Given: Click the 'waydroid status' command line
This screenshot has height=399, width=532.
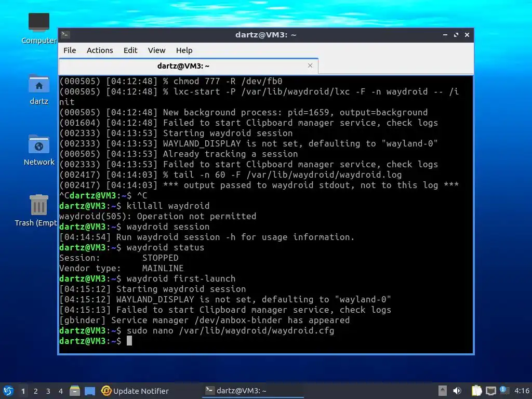Looking at the screenshot, I should [131, 247].
